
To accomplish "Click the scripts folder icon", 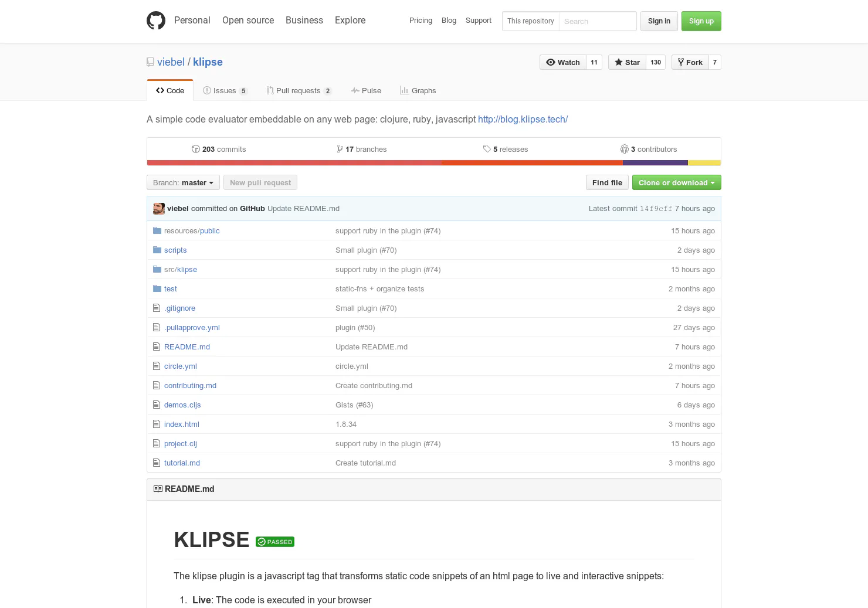I will pyautogui.click(x=157, y=250).
